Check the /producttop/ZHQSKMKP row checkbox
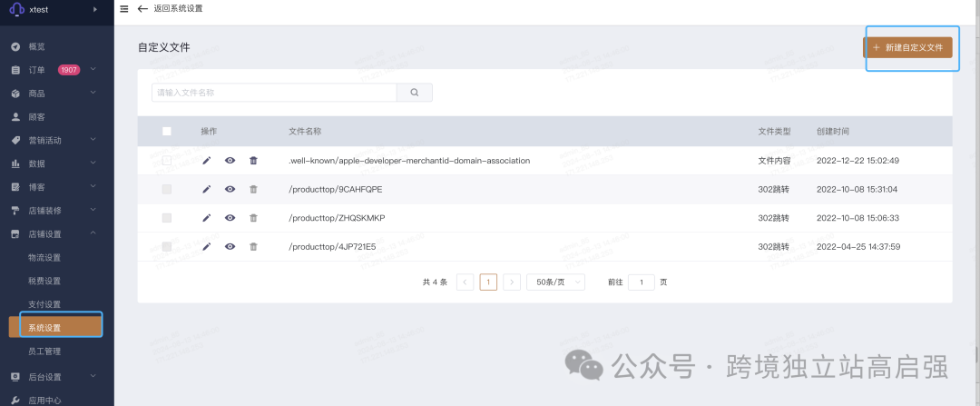The width and height of the screenshot is (980, 406). [166, 218]
